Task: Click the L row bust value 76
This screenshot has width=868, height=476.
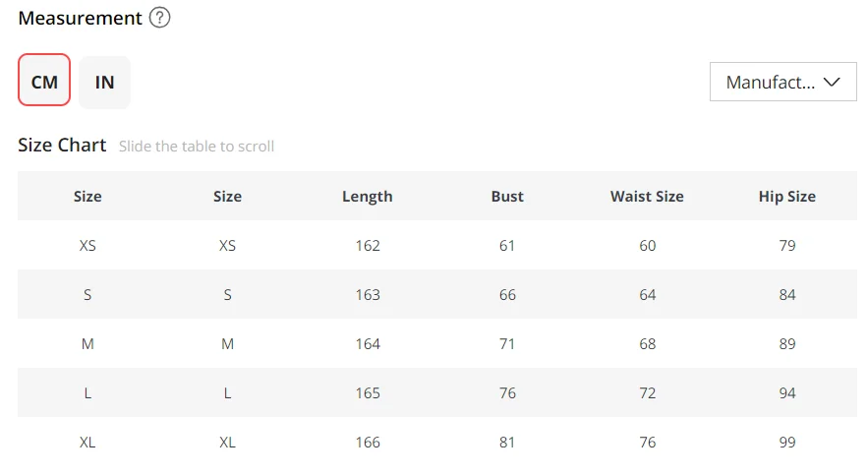Action: 507,392
